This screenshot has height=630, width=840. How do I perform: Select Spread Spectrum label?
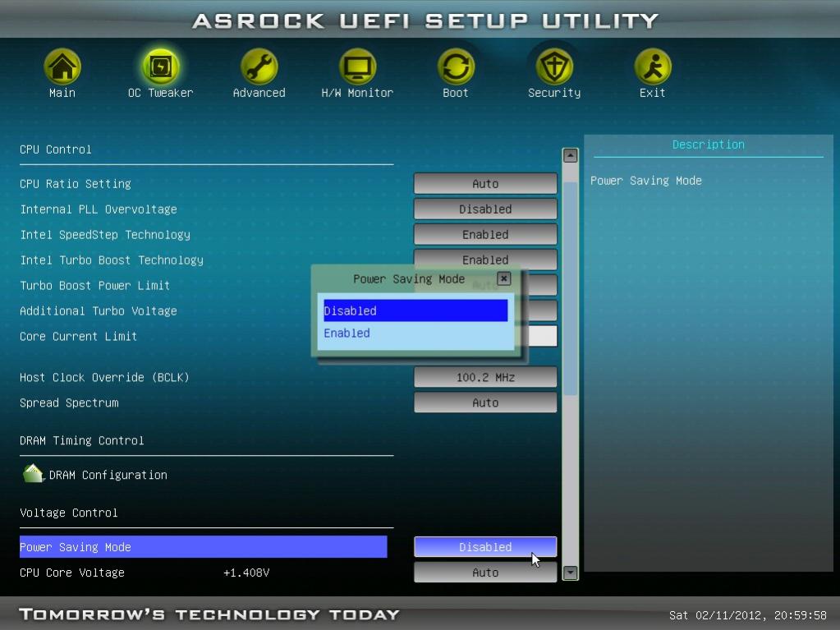click(69, 402)
